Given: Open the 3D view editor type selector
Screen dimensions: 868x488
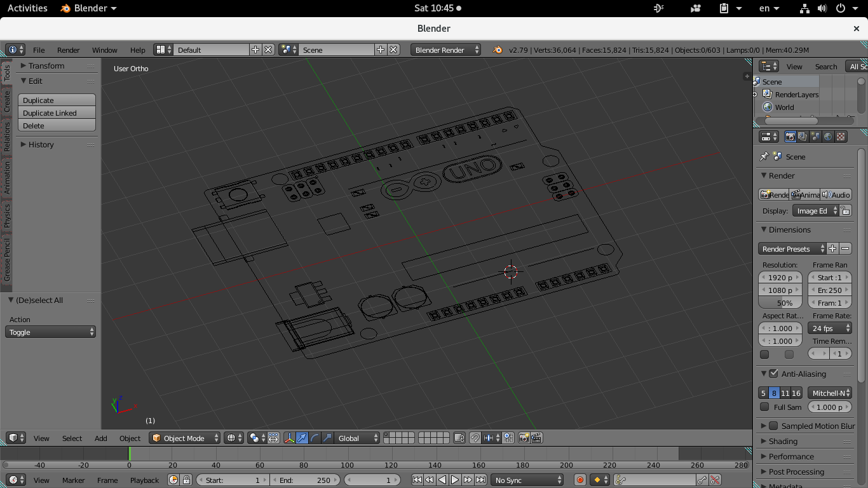Looking at the screenshot, I should pyautogui.click(x=16, y=438).
